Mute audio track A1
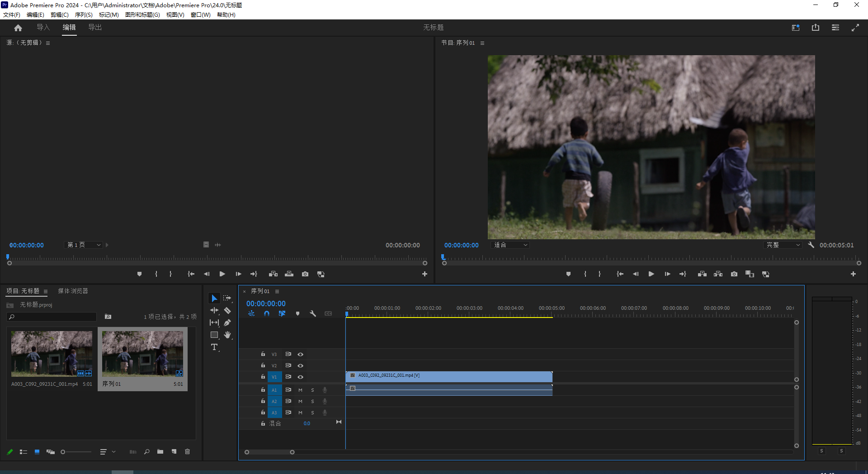Viewport: 868px width, 474px height. tap(300, 390)
